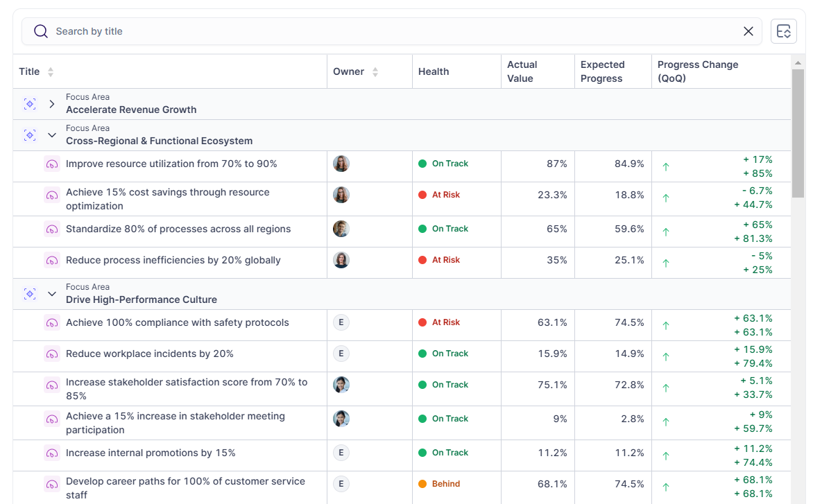Sort the table by Title column

point(50,72)
